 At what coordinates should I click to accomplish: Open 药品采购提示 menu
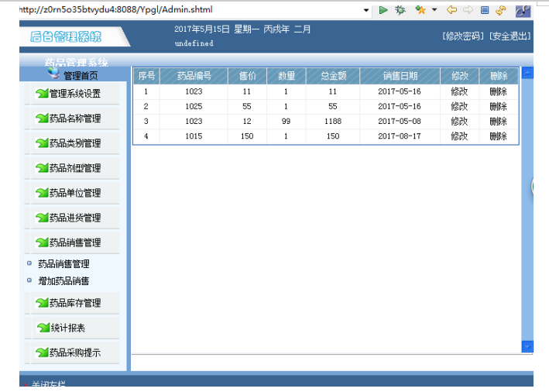point(75,352)
